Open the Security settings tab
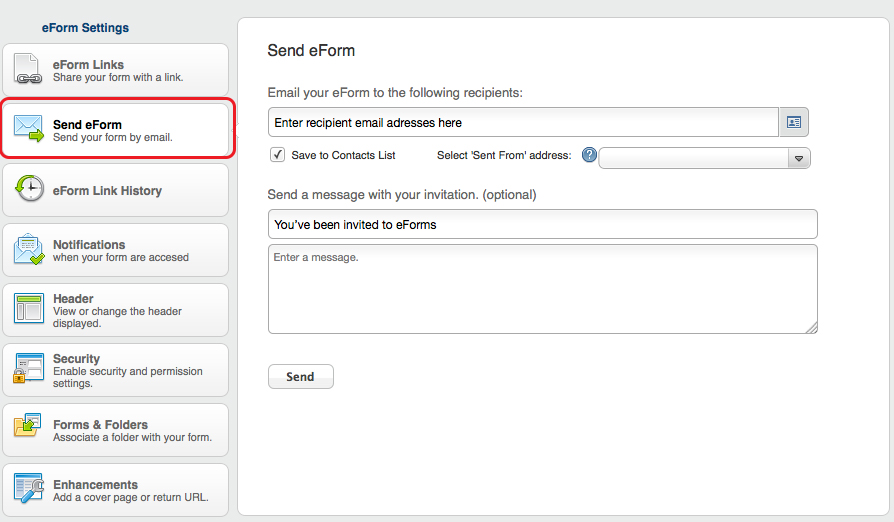Screen dimensions: 894x522 click(116, 370)
